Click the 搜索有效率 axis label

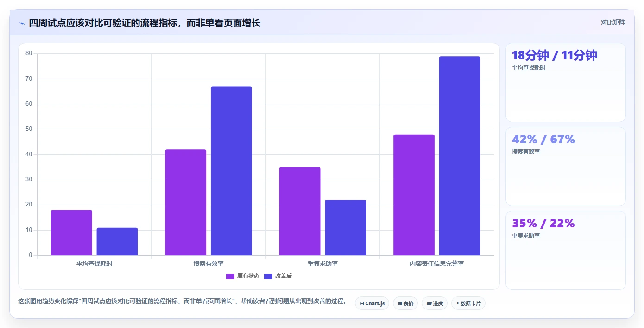[208, 264]
